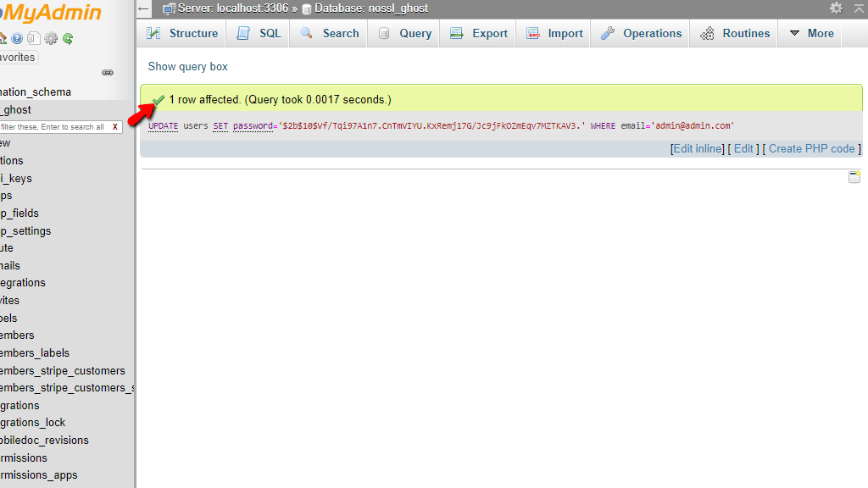
Task: Click Show query box
Action: [187, 66]
